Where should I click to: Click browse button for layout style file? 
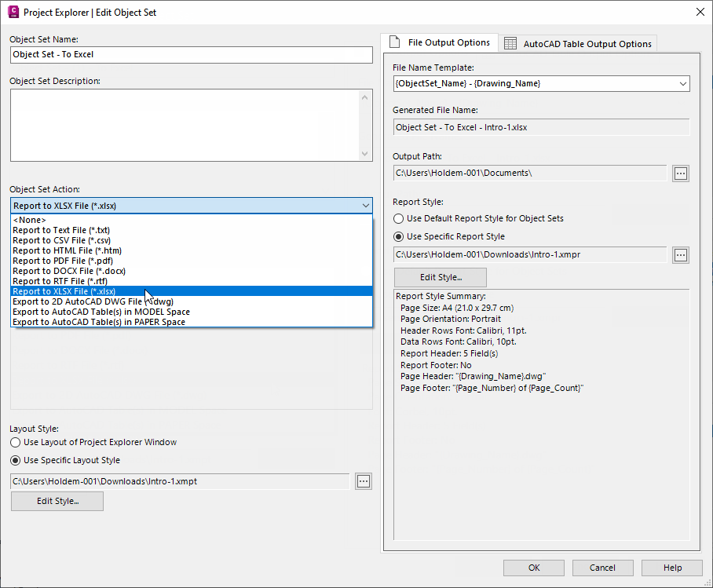point(363,481)
